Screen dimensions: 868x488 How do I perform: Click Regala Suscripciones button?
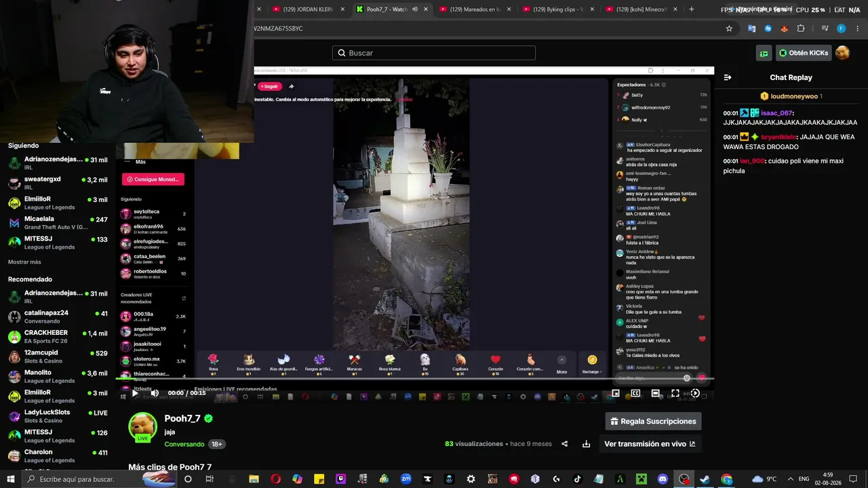pyautogui.click(x=653, y=422)
